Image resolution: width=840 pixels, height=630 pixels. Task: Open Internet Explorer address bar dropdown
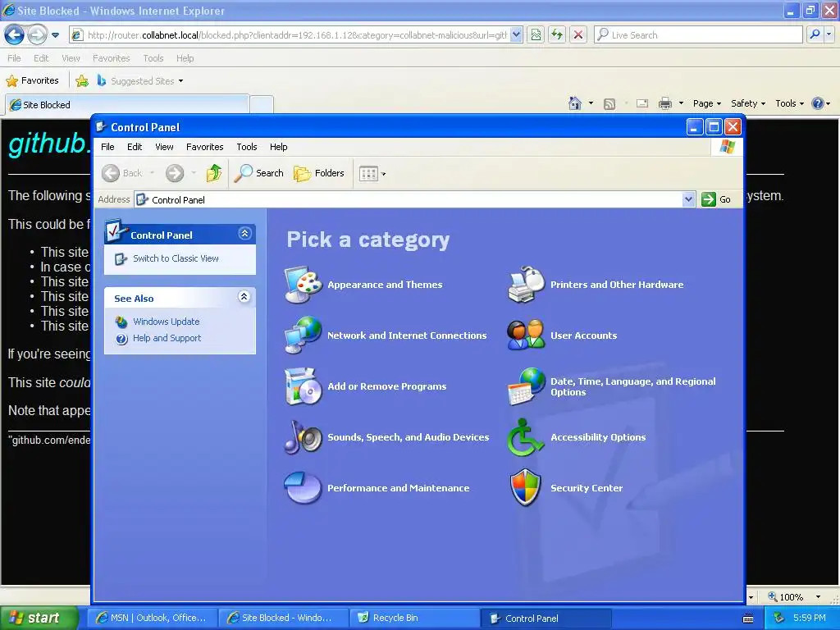[516, 35]
